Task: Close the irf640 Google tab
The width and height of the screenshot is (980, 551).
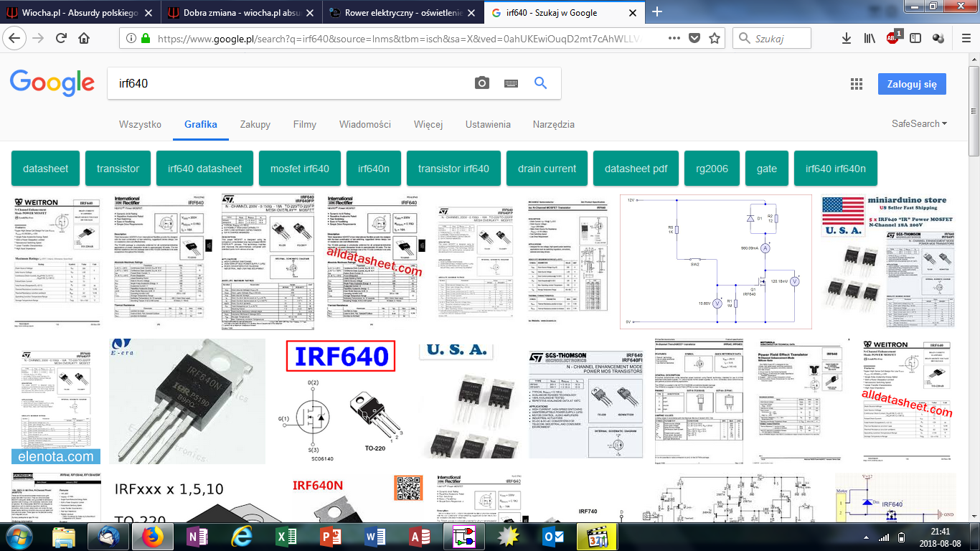Action: (x=633, y=12)
